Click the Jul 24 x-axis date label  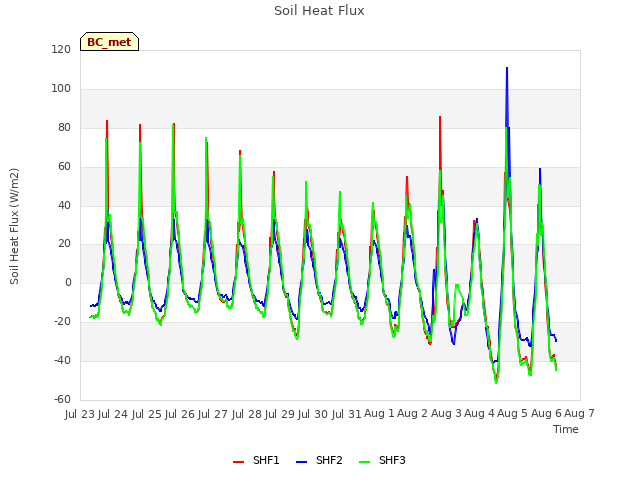(113, 414)
